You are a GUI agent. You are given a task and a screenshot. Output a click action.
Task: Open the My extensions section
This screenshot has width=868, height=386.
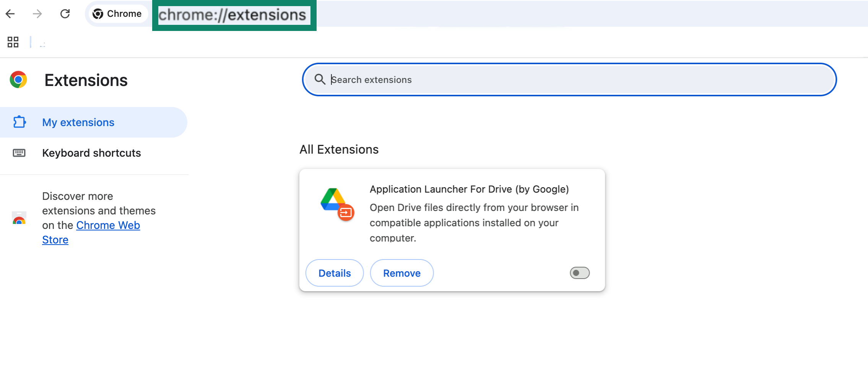click(78, 122)
